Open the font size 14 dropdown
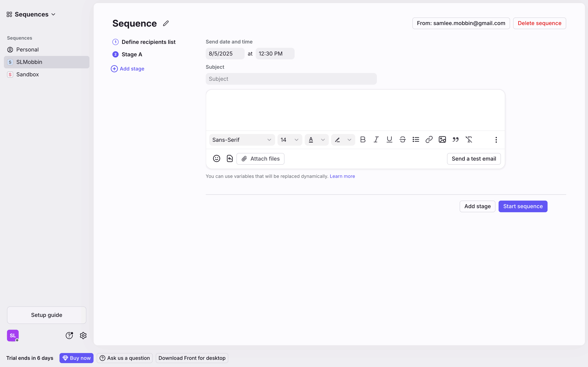 [289, 140]
